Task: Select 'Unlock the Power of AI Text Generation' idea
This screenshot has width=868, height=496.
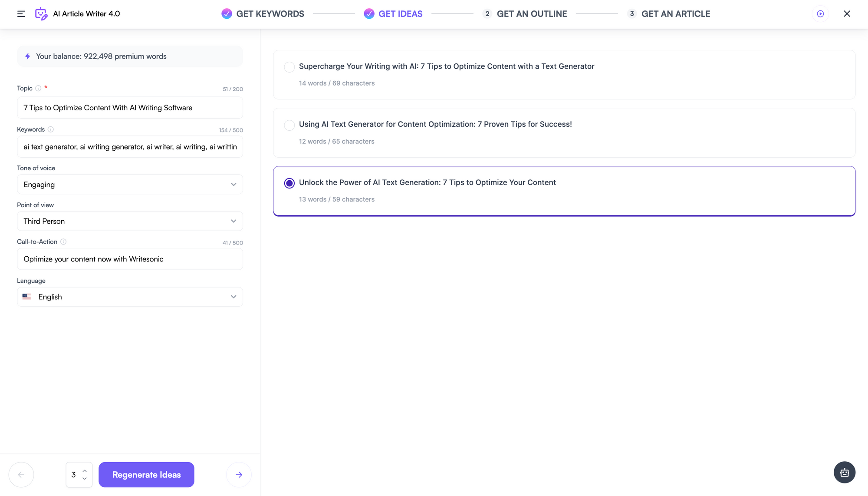Action: pos(289,183)
